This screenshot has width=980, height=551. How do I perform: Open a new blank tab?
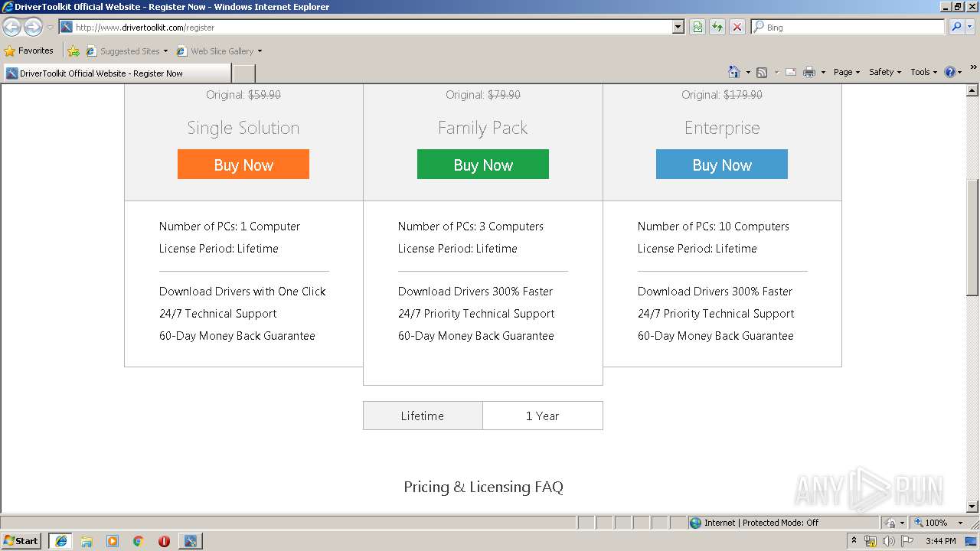243,73
